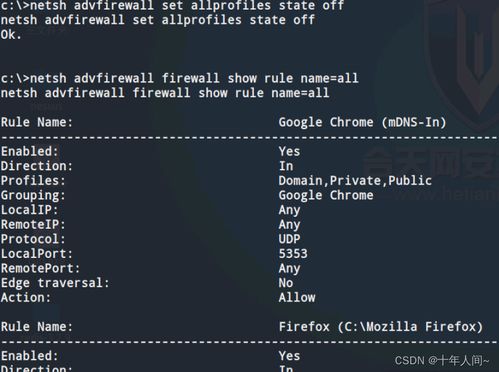Click the LocalIP value 'Any'
499x372 pixels.
[x=289, y=210]
